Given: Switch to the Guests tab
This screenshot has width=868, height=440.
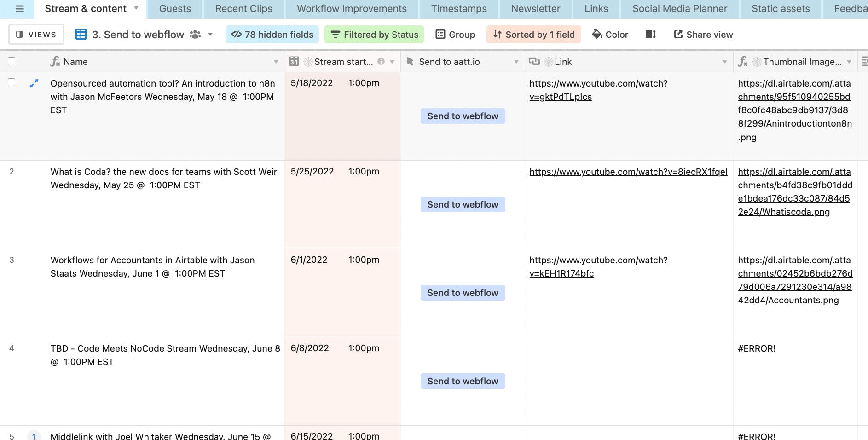Looking at the screenshot, I should click(175, 9).
